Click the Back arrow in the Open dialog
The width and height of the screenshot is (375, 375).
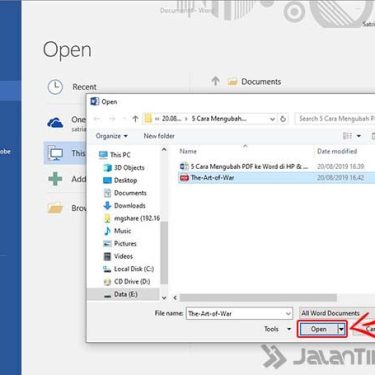coord(97,119)
